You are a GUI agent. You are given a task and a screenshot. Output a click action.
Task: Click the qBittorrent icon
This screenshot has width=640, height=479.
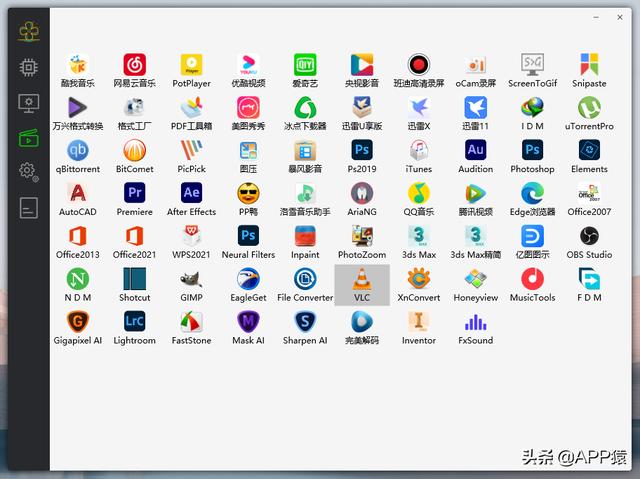coord(78,157)
